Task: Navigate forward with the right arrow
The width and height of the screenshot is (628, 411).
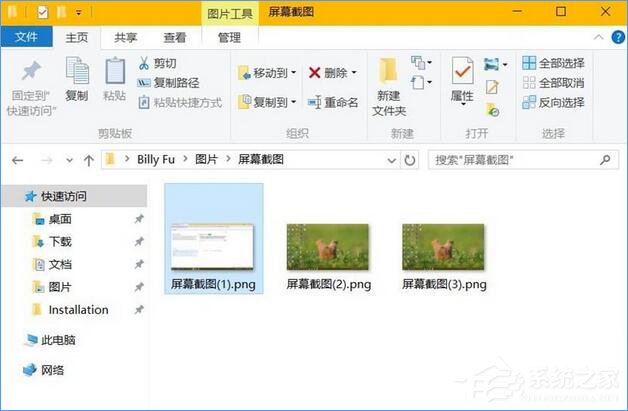Action: coord(47,161)
